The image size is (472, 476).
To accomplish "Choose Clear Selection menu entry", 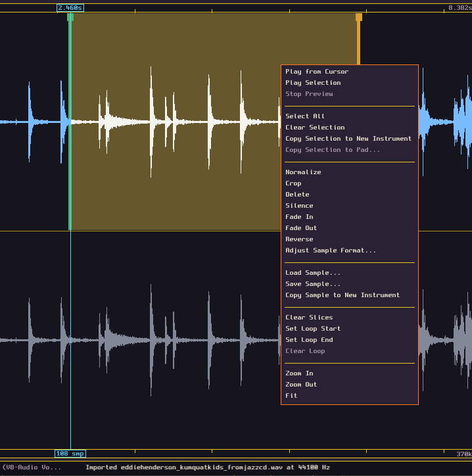I will click(350, 128).
